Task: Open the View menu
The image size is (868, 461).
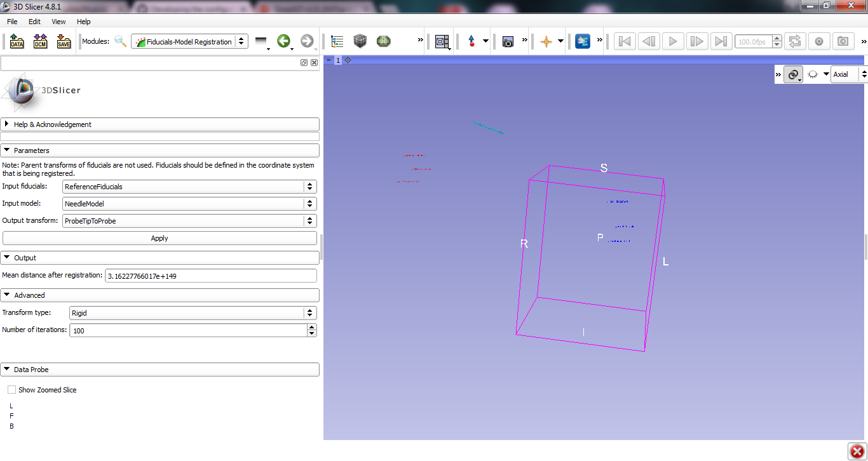Action: 58,21
